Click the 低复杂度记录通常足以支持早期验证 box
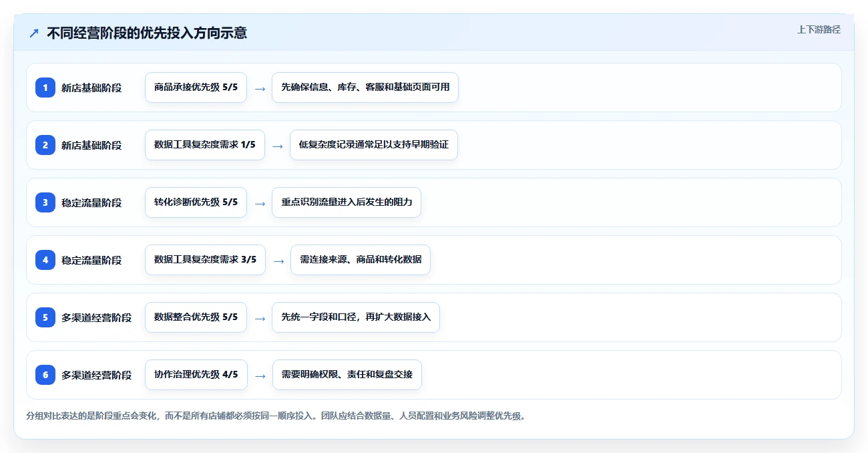This screenshot has width=868, height=453. tap(374, 145)
